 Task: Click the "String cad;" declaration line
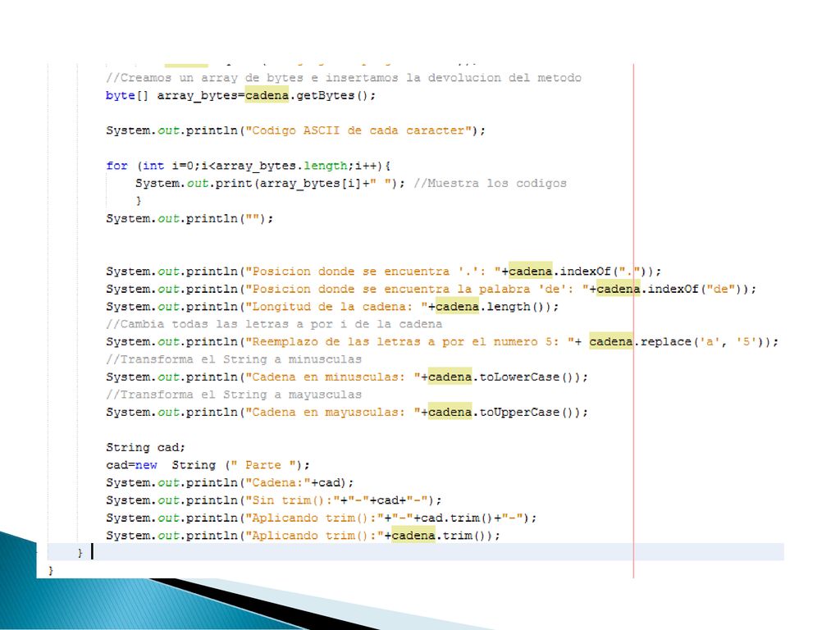coord(145,447)
